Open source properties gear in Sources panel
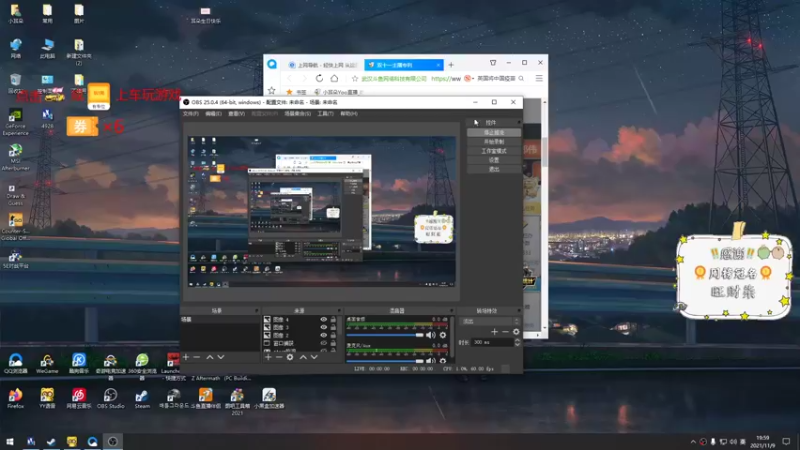The height and width of the screenshot is (450, 800). pyautogui.click(x=290, y=357)
